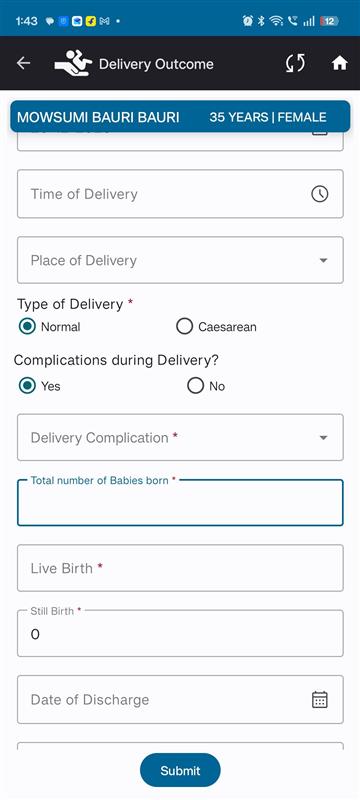This screenshot has width=360, height=800.
Task: Open the Delivery Complication dropdown
Action: [x=180, y=437]
